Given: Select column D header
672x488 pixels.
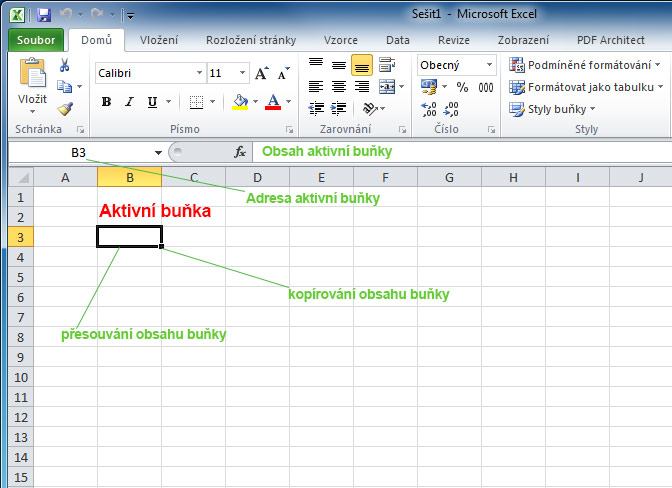Looking at the screenshot, I should point(257,177).
